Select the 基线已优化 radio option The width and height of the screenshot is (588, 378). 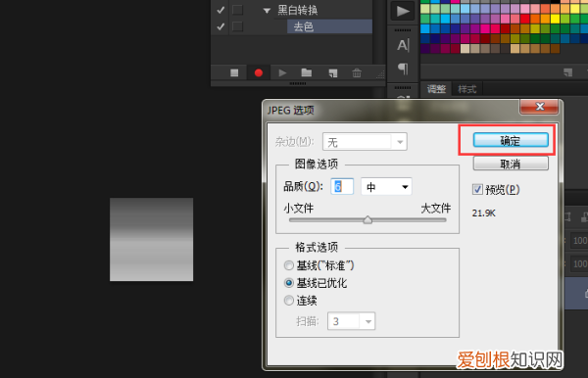[x=289, y=283]
